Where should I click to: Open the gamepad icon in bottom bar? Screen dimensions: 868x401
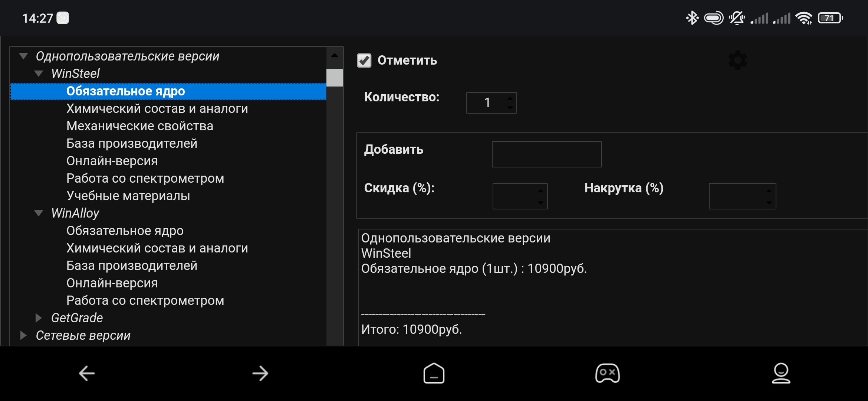pyautogui.click(x=607, y=373)
